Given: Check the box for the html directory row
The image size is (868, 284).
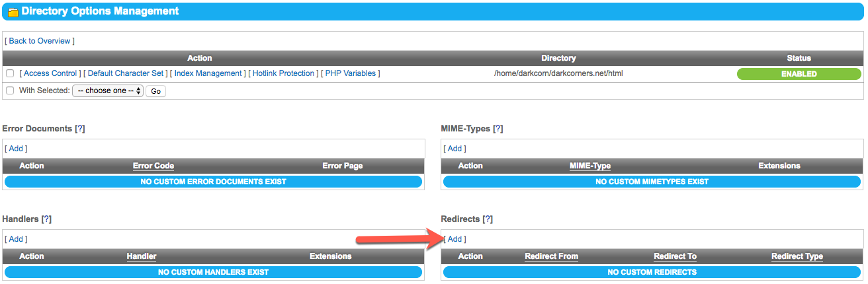Looking at the screenshot, I should pyautogui.click(x=9, y=73).
